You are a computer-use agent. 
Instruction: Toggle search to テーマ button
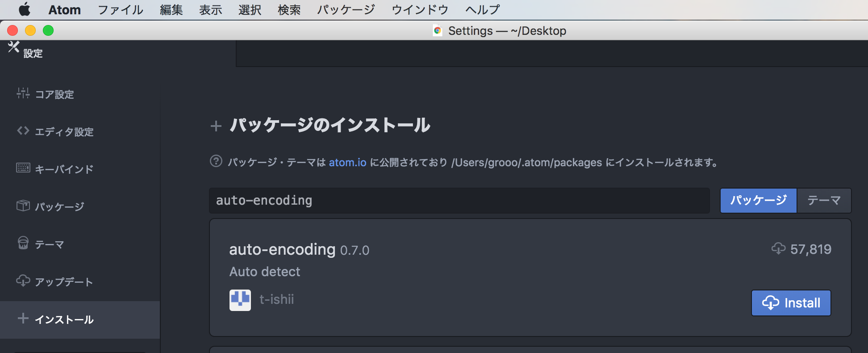(824, 201)
